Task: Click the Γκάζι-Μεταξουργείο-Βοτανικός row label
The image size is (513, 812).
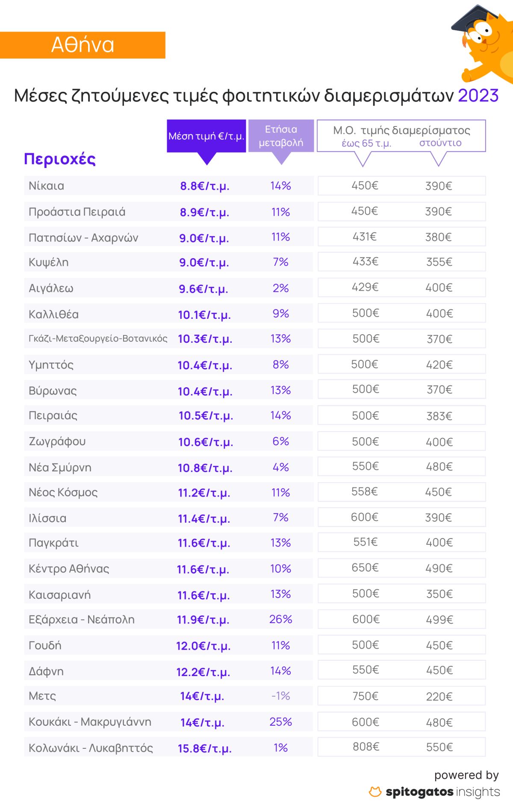Action: [x=98, y=338]
